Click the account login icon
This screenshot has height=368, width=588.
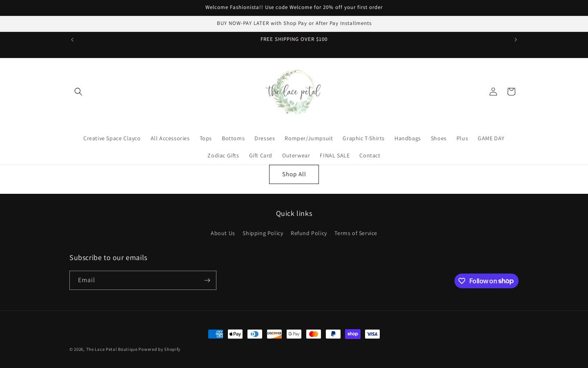click(x=493, y=92)
